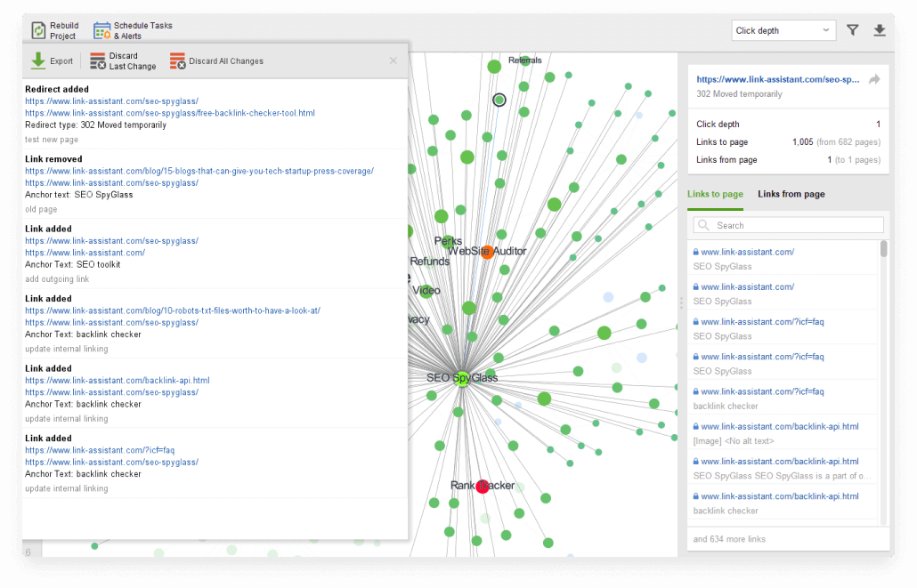917x588 pixels.
Task: Click the panel resize handle dots
Action: 681,303
